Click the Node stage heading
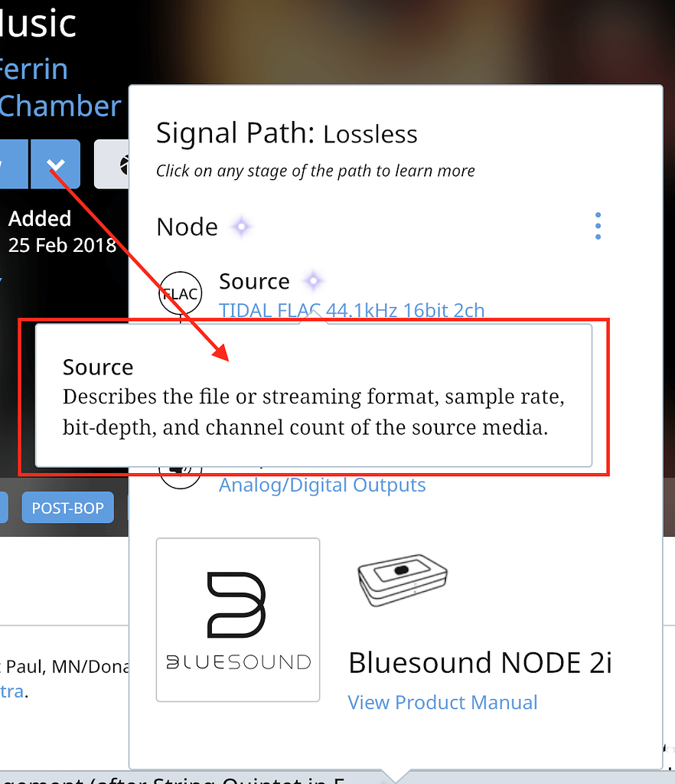Screen dimensions: 675x784 [x=186, y=227]
